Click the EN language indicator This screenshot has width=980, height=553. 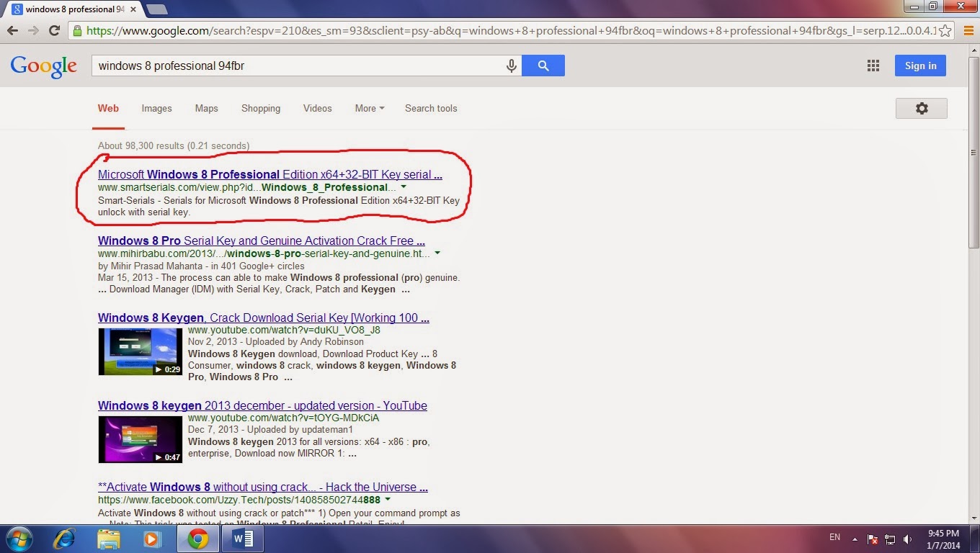click(834, 537)
